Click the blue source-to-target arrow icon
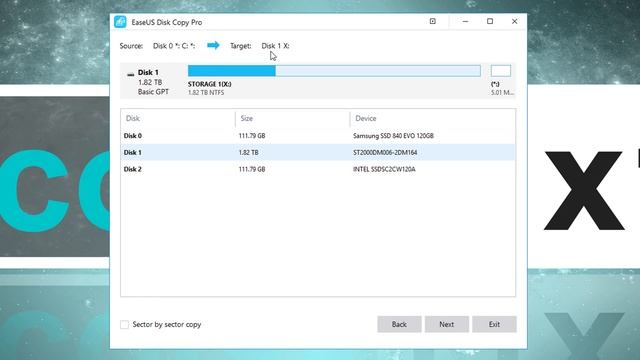 pyautogui.click(x=213, y=45)
